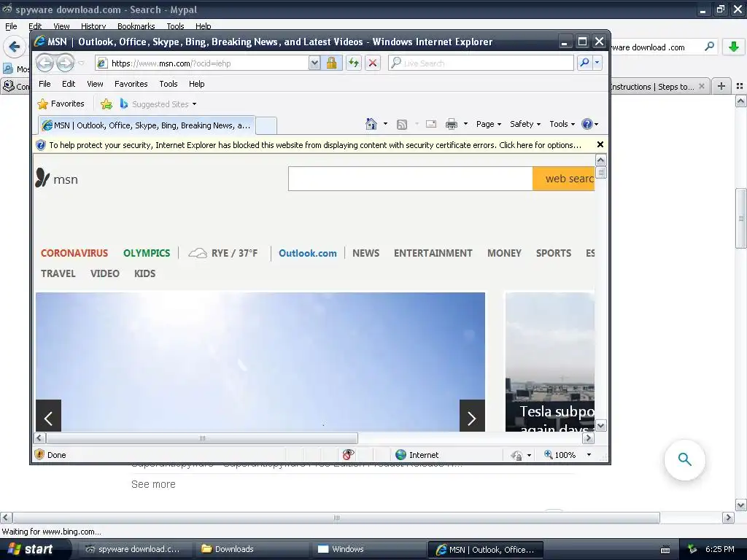The width and height of the screenshot is (747, 560).
Task: Open IE File menu
Action: coord(44,84)
